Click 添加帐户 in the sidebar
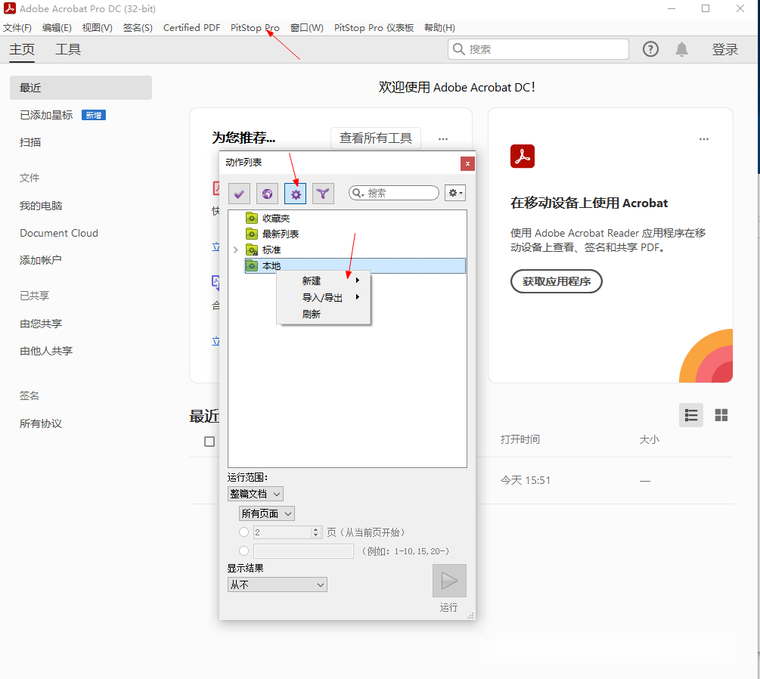This screenshot has width=760, height=679. (x=40, y=260)
